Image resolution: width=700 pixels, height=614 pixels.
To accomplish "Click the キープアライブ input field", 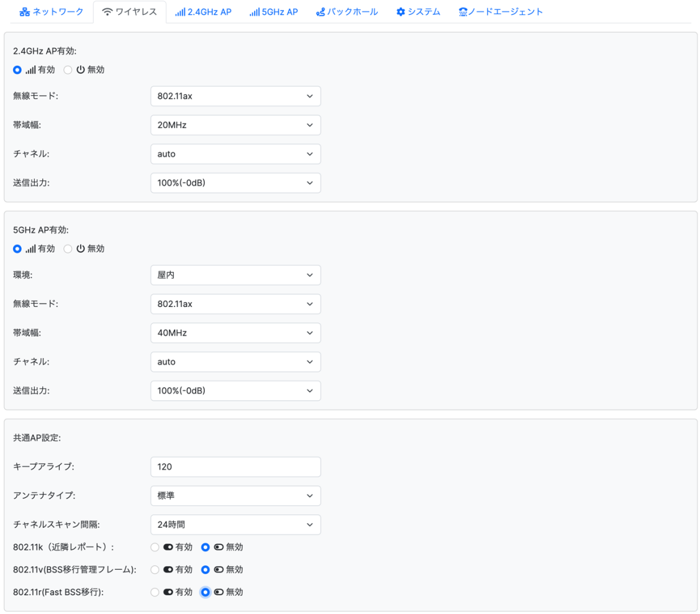I will click(235, 467).
